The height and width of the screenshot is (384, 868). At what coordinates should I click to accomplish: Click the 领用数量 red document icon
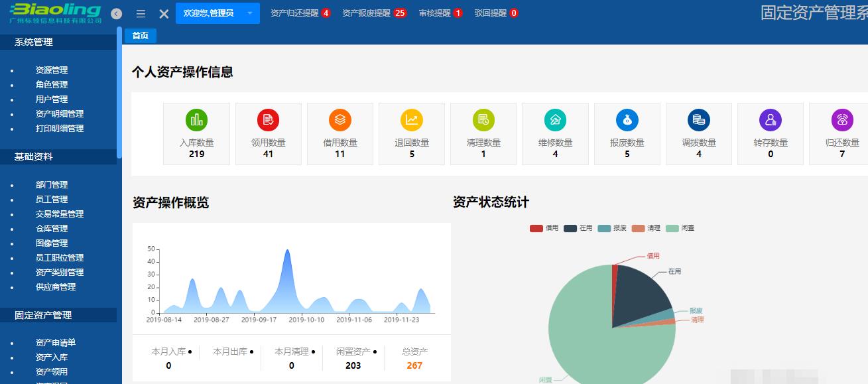click(x=269, y=121)
